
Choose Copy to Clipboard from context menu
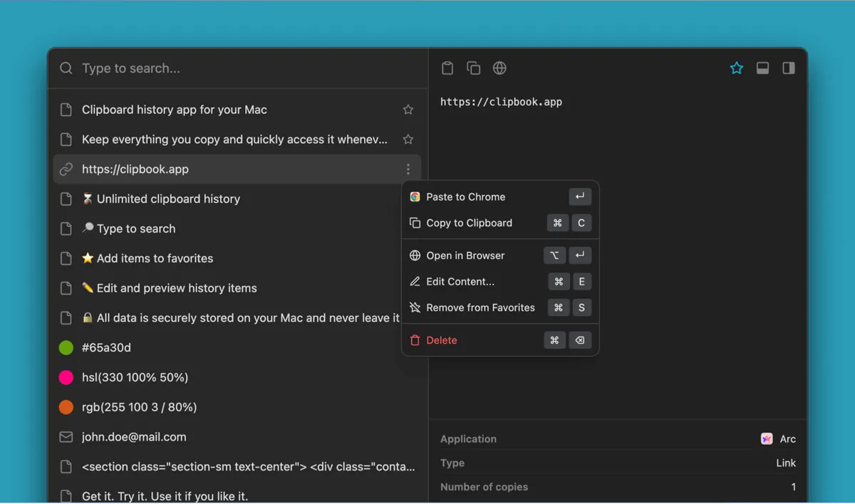coord(500,223)
